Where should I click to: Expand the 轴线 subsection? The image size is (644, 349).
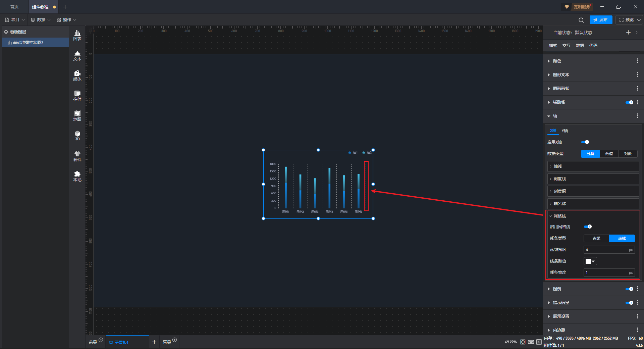[593, 166]
